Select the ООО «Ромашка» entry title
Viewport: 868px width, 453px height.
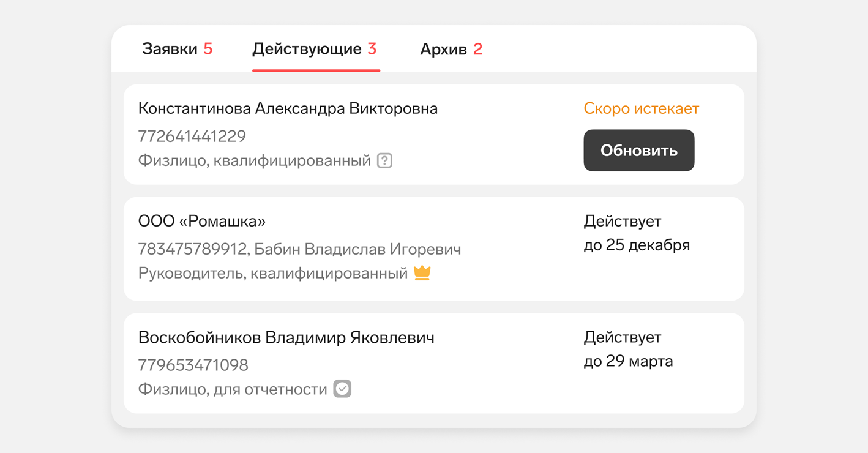[202, 221]
